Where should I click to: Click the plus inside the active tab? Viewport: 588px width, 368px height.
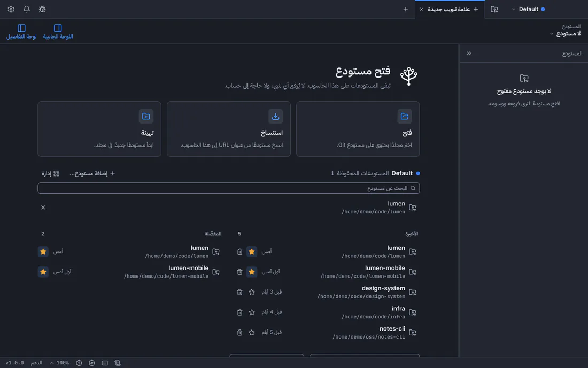point(476,9)
